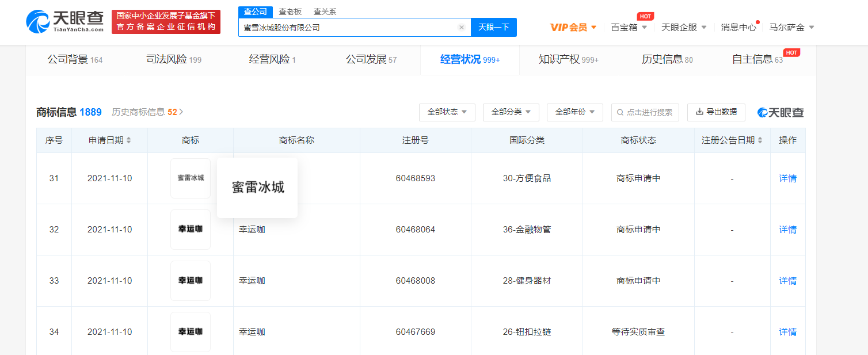The width and height of the screenshot is (868, 355).
Task: Clear the search box with the x icon
Action: [x=461, y=27]
